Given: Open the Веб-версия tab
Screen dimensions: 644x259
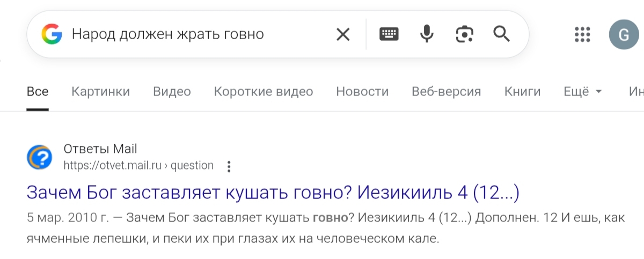Looking at the screenshot, I should pyautogui.click(x=446, y=92).
